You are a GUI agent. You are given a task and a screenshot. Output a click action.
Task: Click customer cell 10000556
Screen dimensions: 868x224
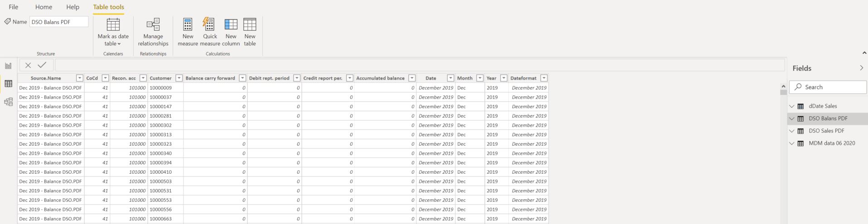(x=165, y=210)
